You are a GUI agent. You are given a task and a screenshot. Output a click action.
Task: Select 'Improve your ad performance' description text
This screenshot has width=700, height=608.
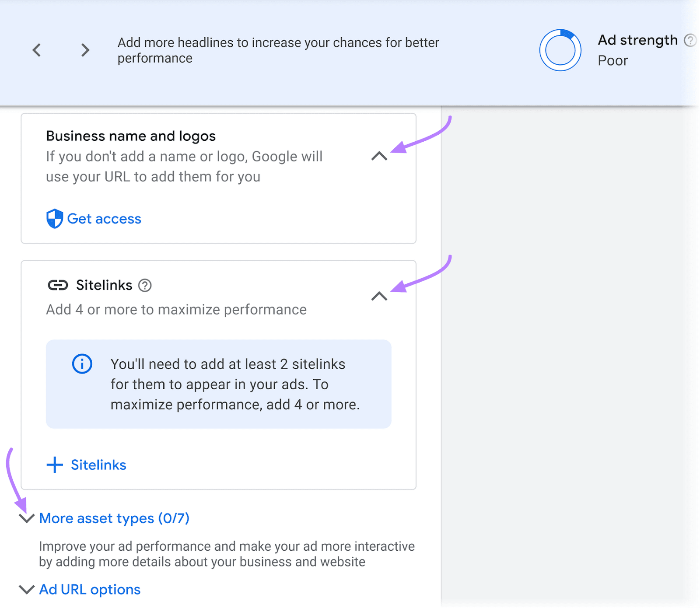(x=227, y=554)
